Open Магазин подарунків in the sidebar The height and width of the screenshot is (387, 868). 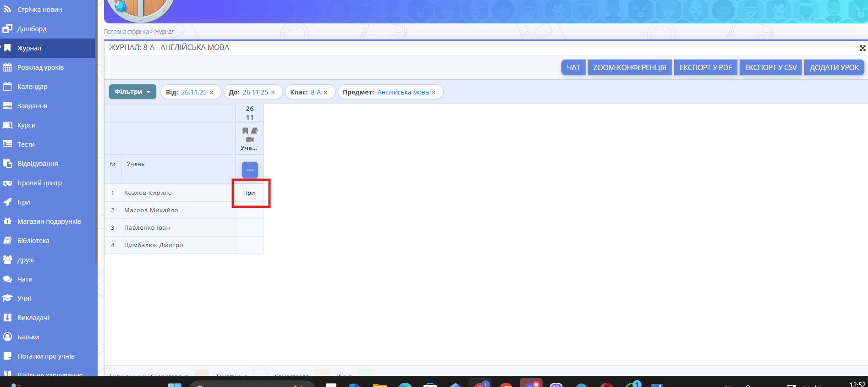[49, 221]
